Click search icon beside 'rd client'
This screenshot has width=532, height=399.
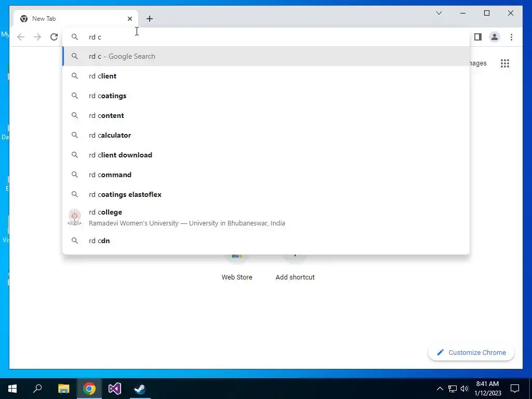[75, 76]
